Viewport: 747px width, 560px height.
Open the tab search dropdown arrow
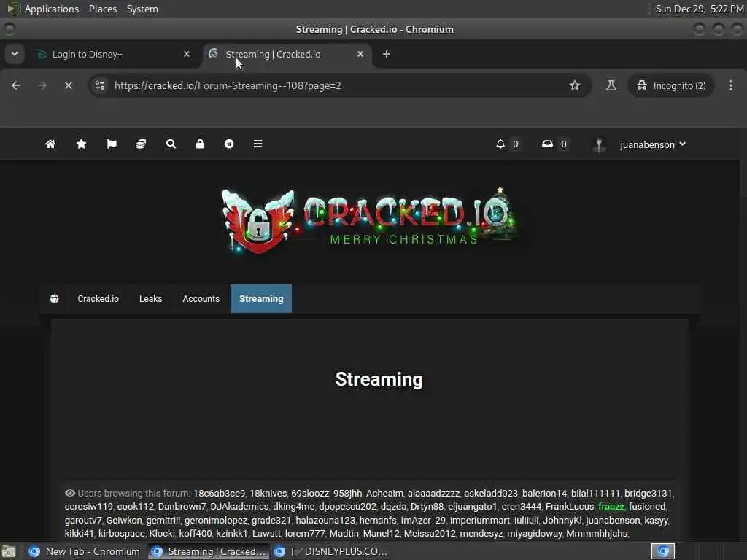[x=15, y=54]
